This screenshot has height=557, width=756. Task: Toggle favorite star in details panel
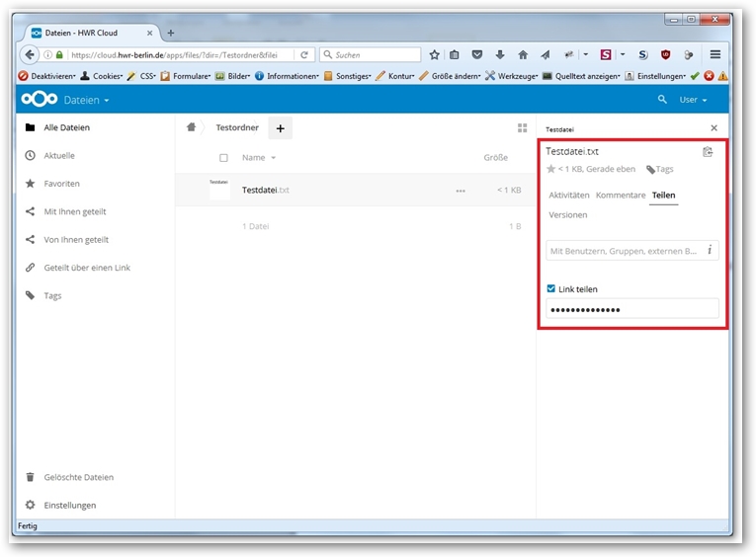pyautogui.click(x=551, y=169)
